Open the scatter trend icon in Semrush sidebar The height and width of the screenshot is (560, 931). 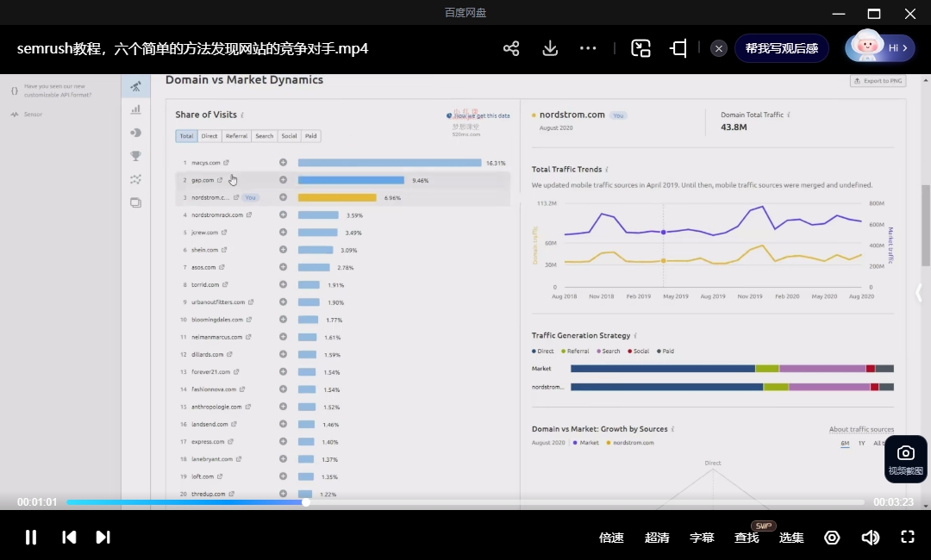click(136, 179)
